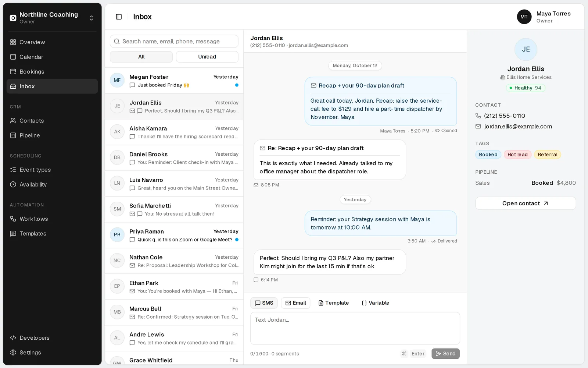This screenshot has height=368, width=588.
Task: Open Megan Foster's conversation
Action: (x=174, y=81)
